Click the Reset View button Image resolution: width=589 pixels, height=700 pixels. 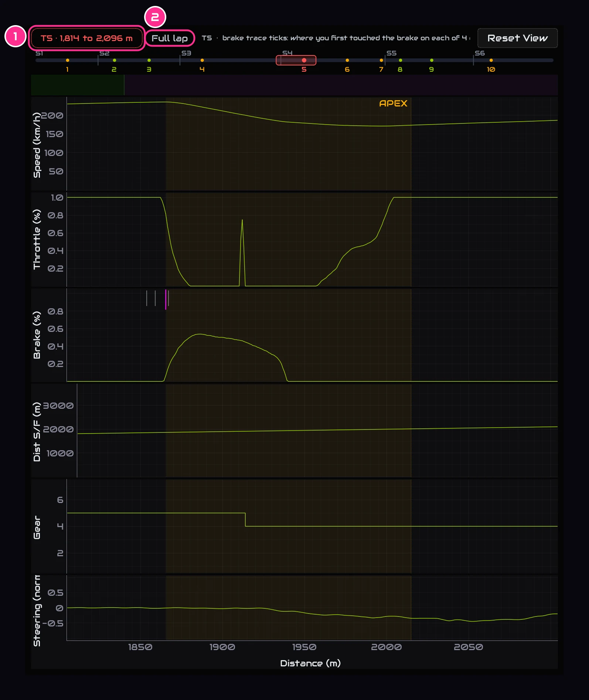pos(517,38)
